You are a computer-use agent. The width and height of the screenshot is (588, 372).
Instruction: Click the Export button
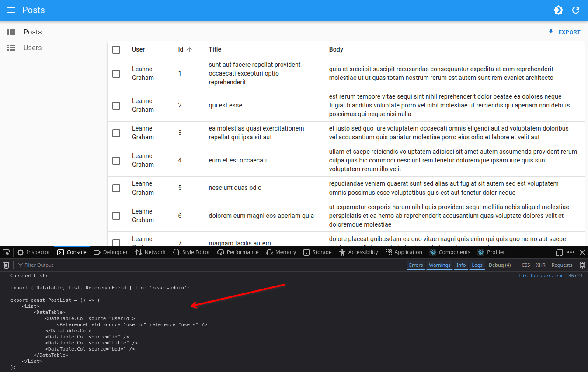click(x=564, y=32)
